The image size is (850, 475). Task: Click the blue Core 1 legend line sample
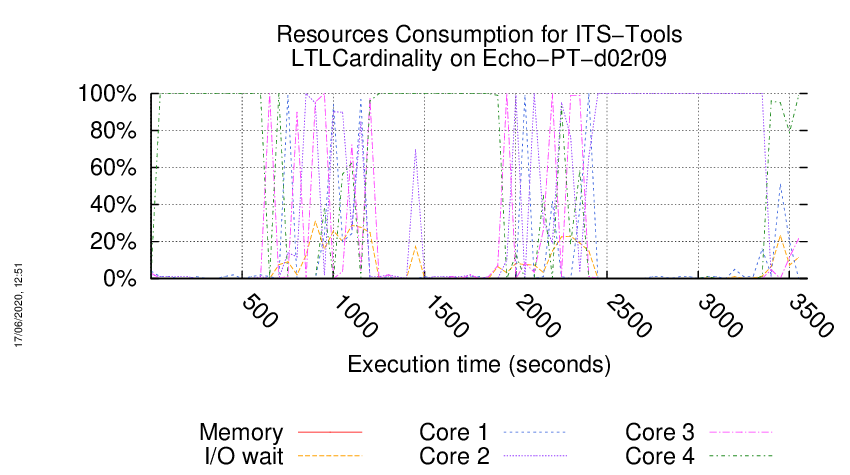(x=535, y=432)
